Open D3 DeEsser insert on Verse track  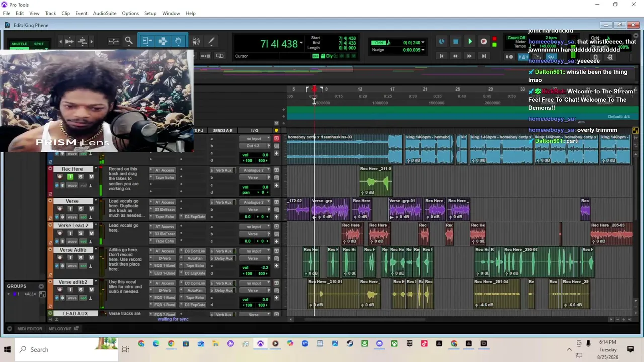[x=164, y=209]
